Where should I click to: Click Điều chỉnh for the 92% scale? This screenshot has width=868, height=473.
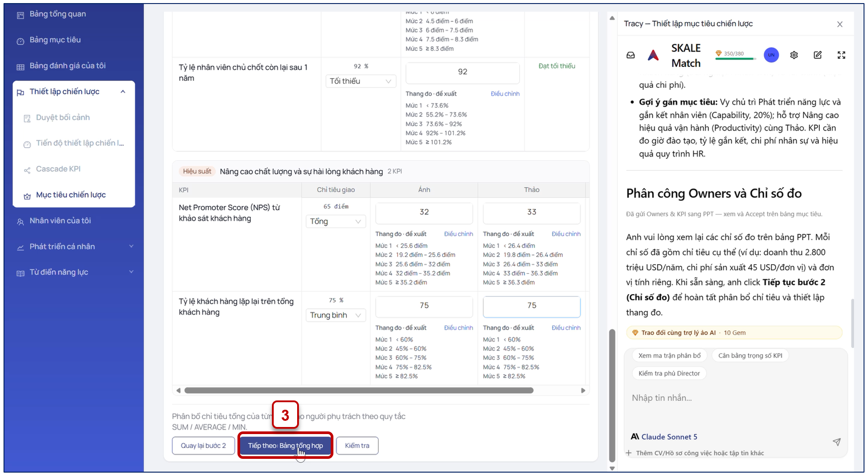(505, 94)
